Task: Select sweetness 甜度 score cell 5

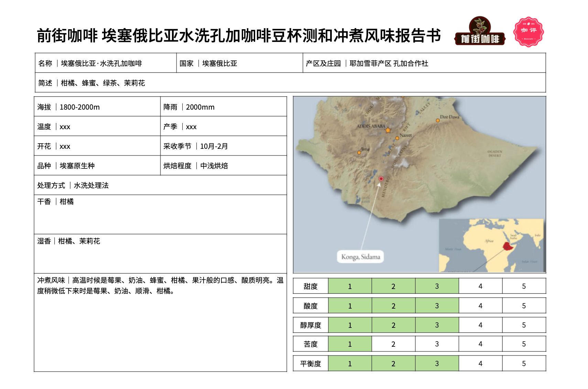Action: (x=524, y=286)
